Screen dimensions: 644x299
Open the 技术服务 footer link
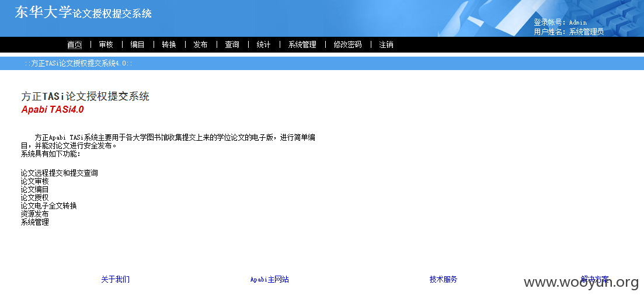coord(444,279)
